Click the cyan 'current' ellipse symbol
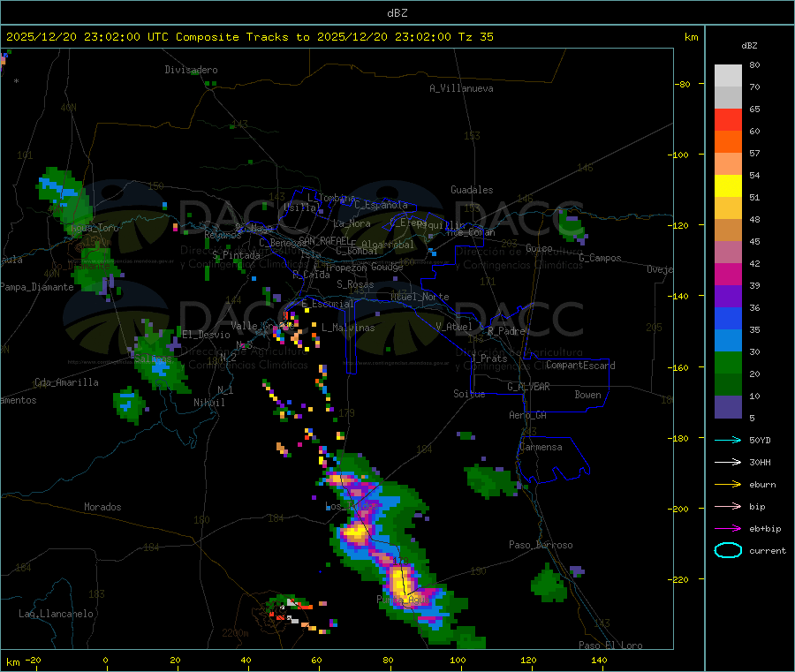 (728, 550)
